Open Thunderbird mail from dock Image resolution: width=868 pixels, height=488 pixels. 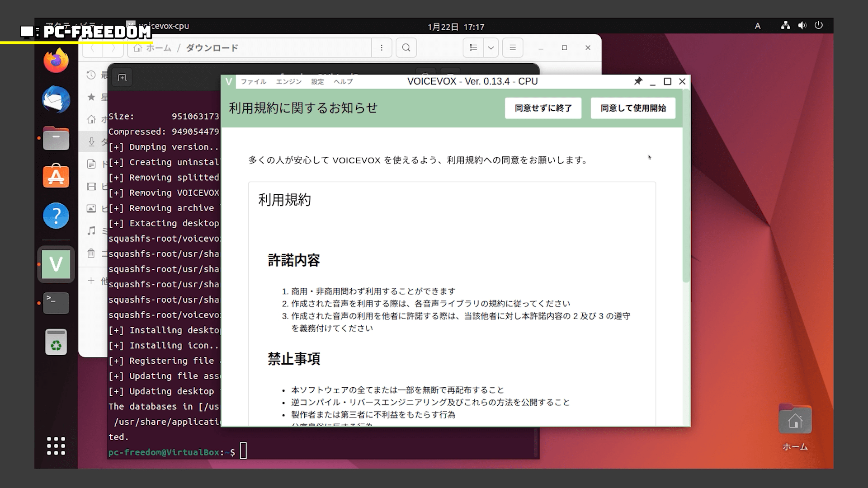pyautogui.click(x=56, y=99)
